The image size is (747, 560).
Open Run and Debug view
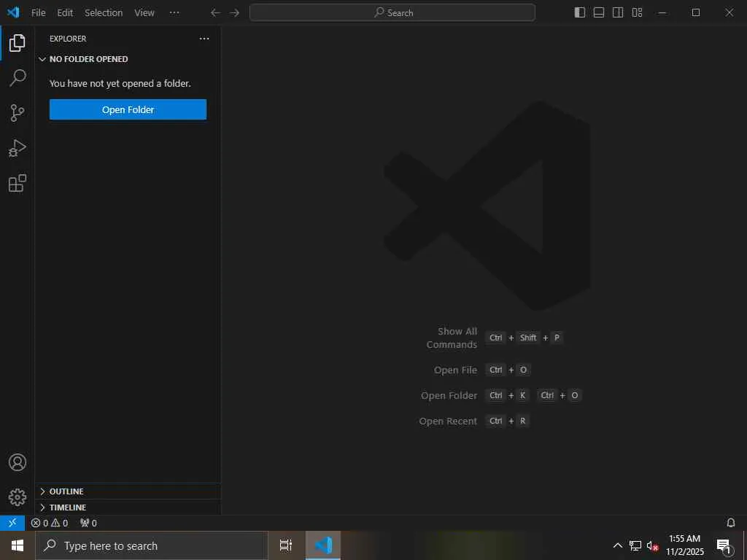(18, 148)
